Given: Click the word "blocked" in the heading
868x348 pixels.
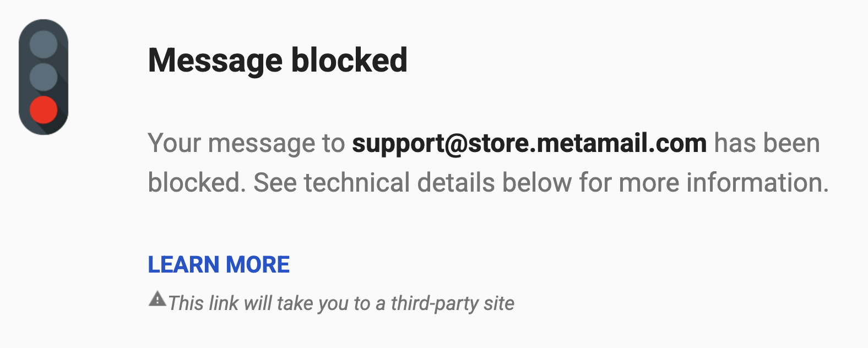Looking at the screenshot, I should [x=349, y=60].
